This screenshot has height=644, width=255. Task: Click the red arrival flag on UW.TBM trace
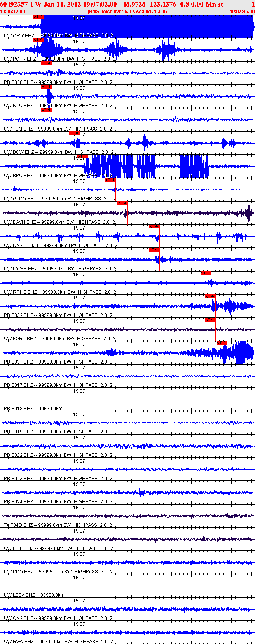coord(46,110)
